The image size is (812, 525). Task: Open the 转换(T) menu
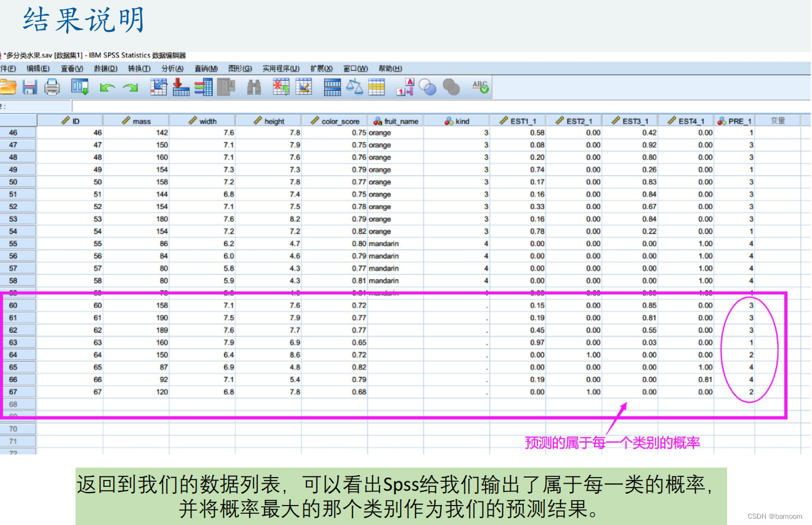click(139, 69)
